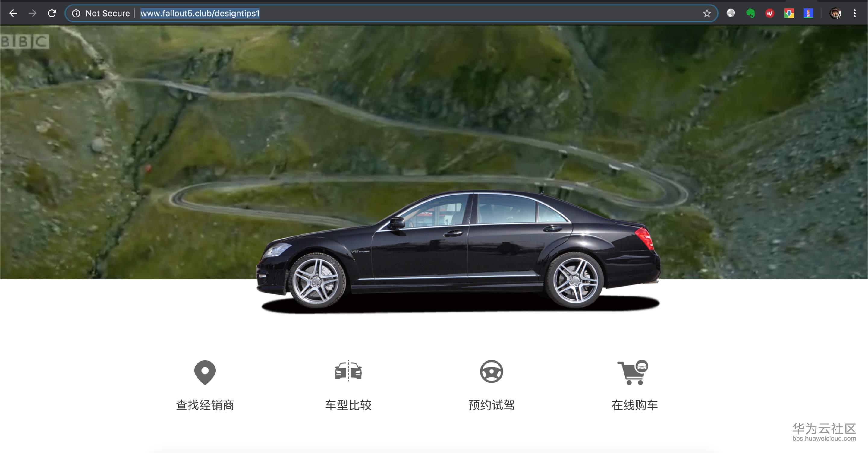The image size is (868, 453).
Task: Click the browser back arrow
Action: coord(13,14)
